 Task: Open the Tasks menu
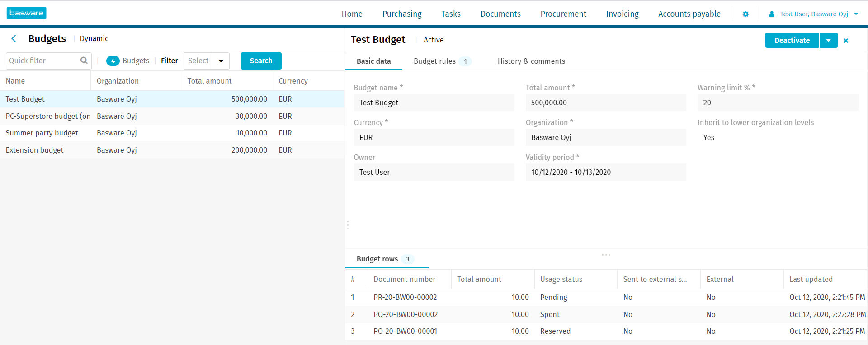pyautogui.click(x=451, y=14)
